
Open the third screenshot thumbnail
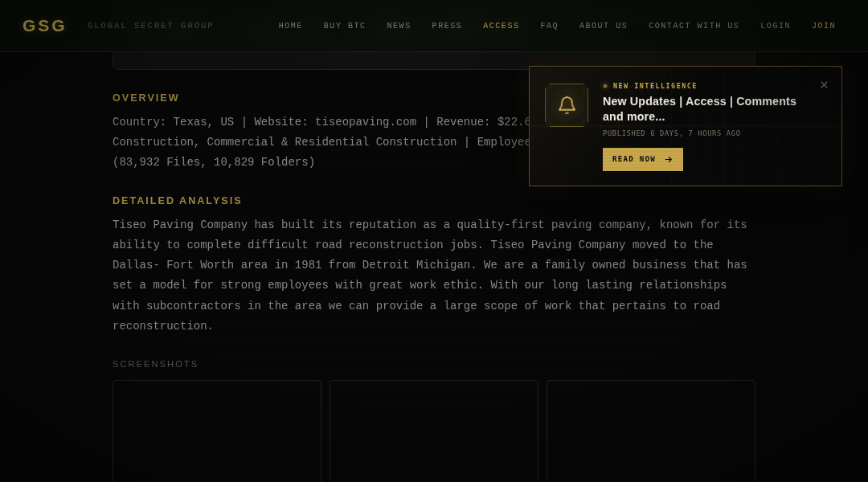pos(651,431)
